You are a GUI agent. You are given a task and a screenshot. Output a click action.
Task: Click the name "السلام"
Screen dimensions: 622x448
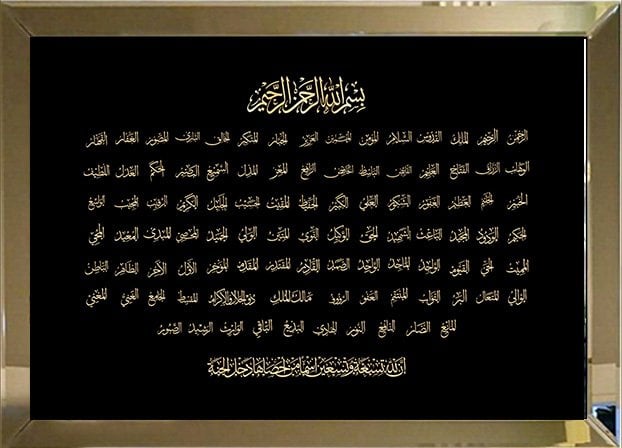(x=399, y=139)
